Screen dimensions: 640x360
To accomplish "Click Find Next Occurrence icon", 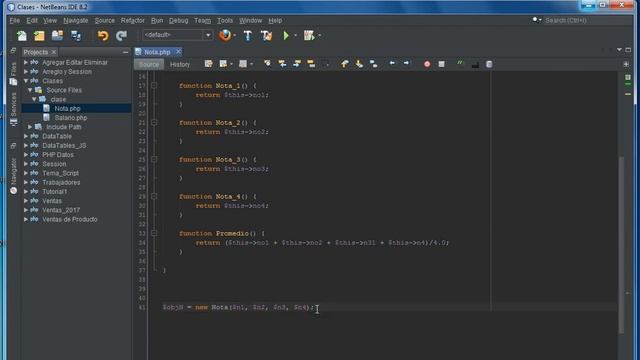I will click(x=297, y=64).
